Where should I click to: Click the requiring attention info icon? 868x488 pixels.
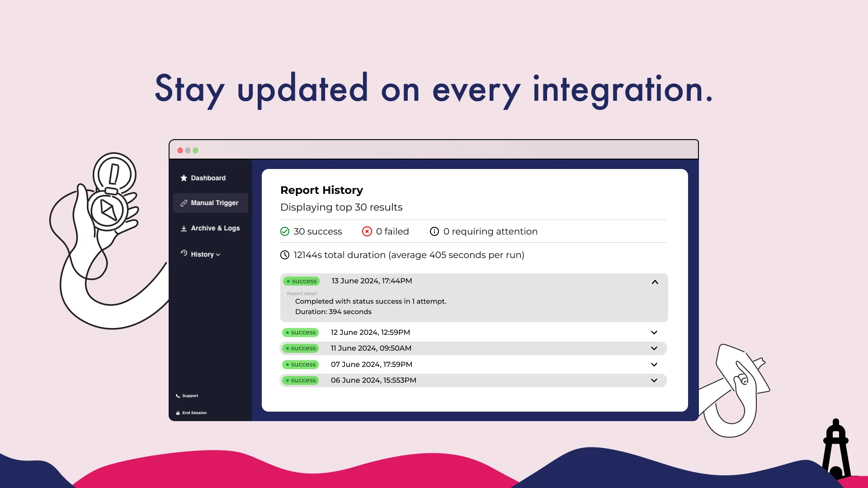point(434,232)
